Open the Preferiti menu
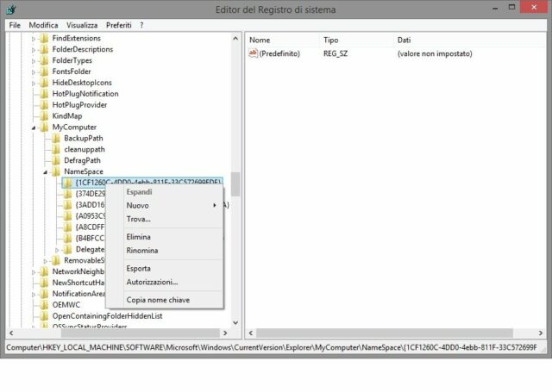552x392 pixels. (x=118, y=25)
